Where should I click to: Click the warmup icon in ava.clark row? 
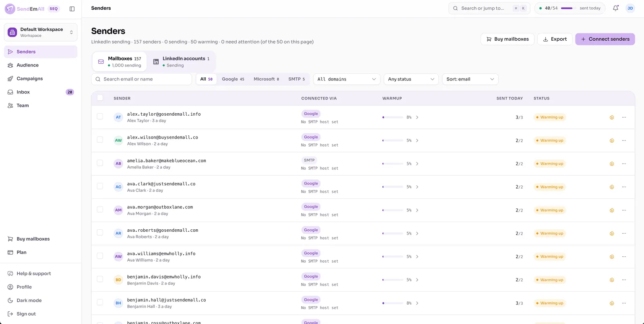click(612, 187)
